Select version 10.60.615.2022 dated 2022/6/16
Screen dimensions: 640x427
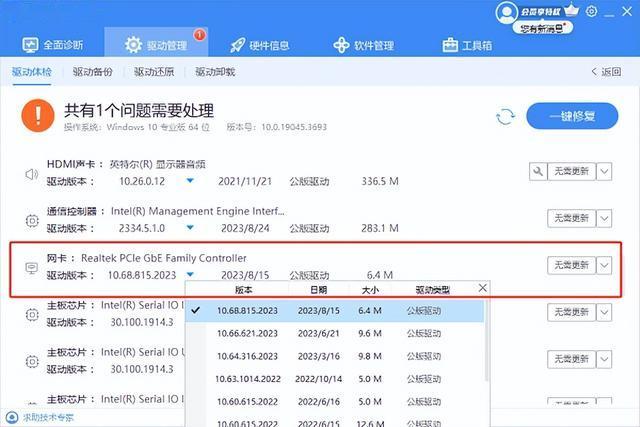(335, 402)
